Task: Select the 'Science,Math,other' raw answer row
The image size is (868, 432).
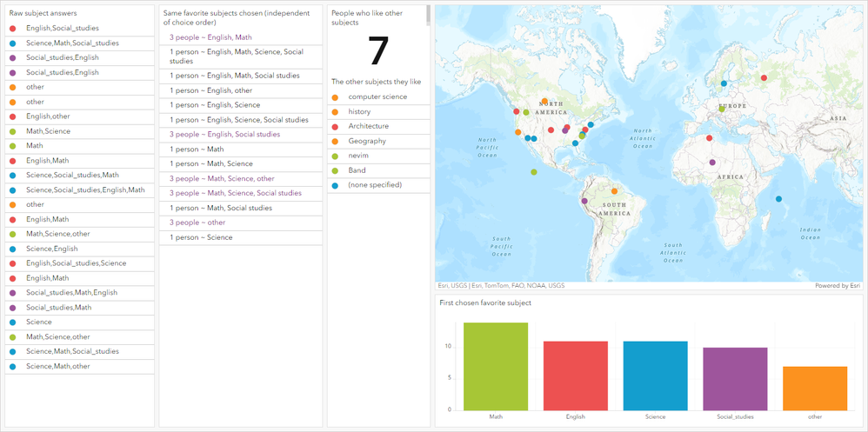Action: pyautogui.click(x=80, y=366)
